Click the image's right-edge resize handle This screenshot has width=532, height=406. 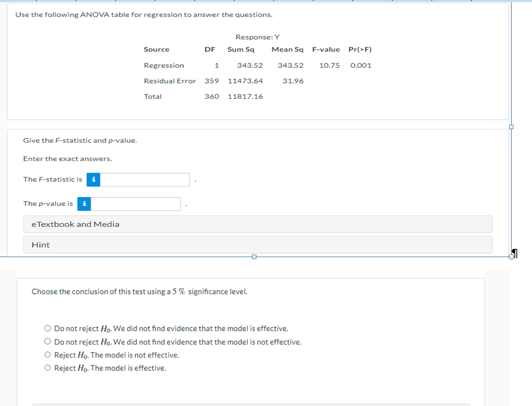tap(511, 127)
